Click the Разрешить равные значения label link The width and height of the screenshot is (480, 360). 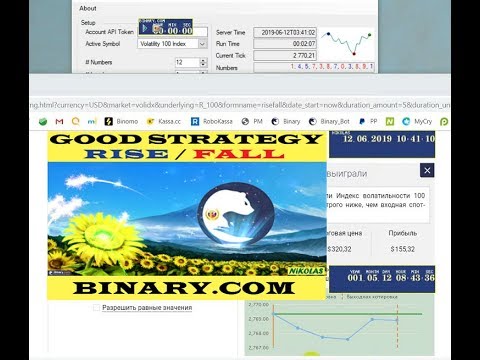pos(147,308)
